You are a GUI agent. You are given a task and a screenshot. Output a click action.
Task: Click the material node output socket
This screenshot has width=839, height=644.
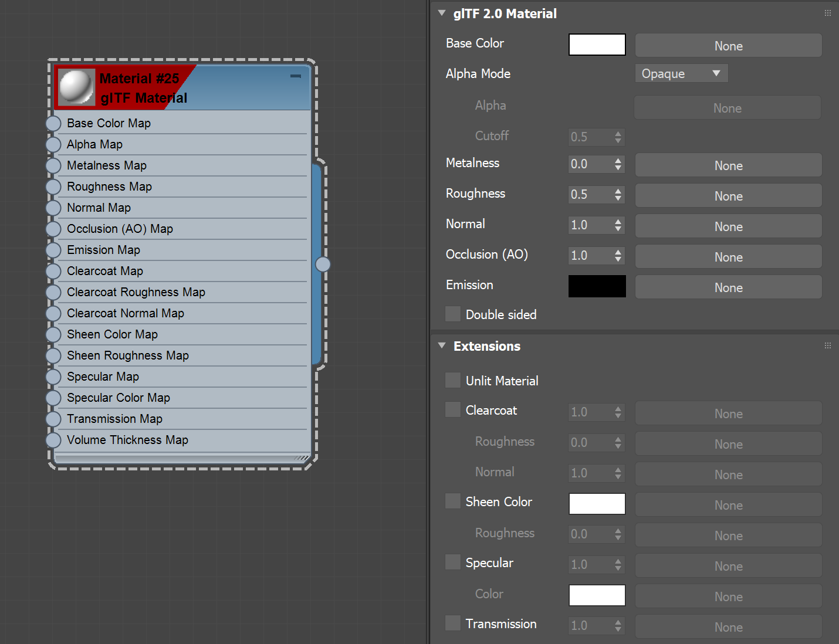[x=323, y=265]
